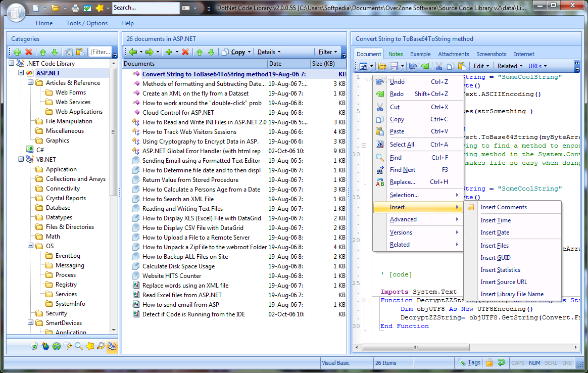This screenshot has height=373, width=588.
Task: Delete category with red X in Categories
Action: (29, 52)
